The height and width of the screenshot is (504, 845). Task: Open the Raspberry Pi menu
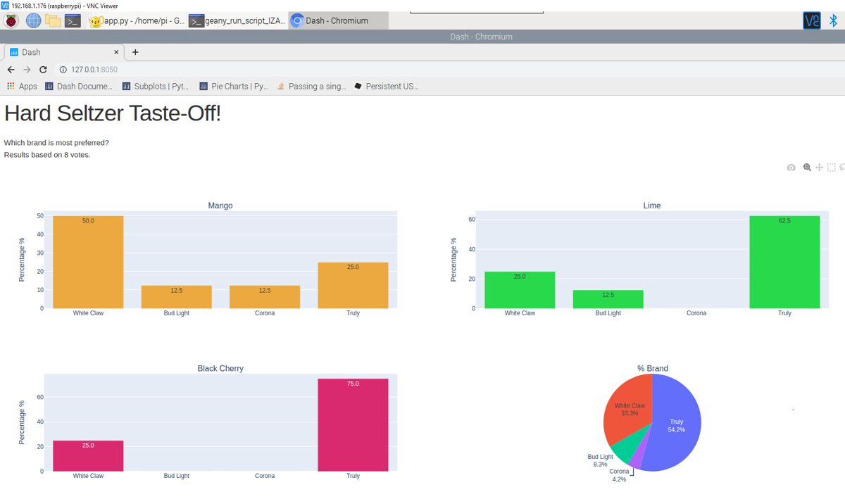11,20
